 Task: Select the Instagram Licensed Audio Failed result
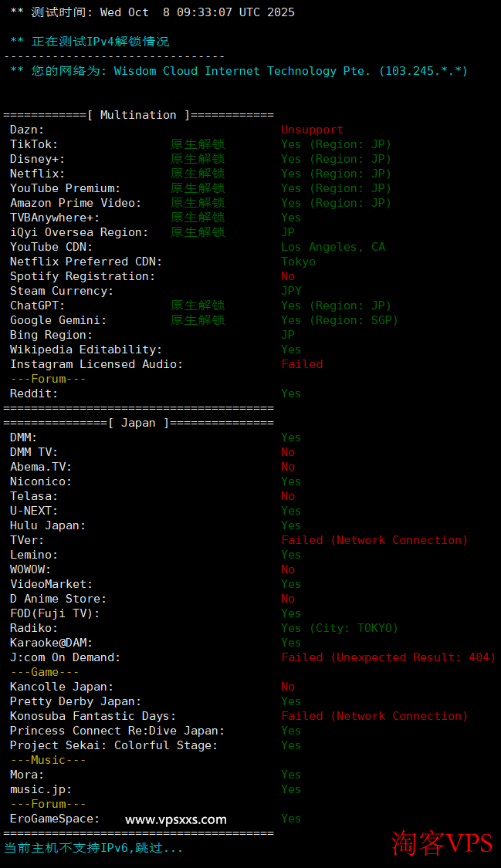pyautogui.click(x=302, y=364)
